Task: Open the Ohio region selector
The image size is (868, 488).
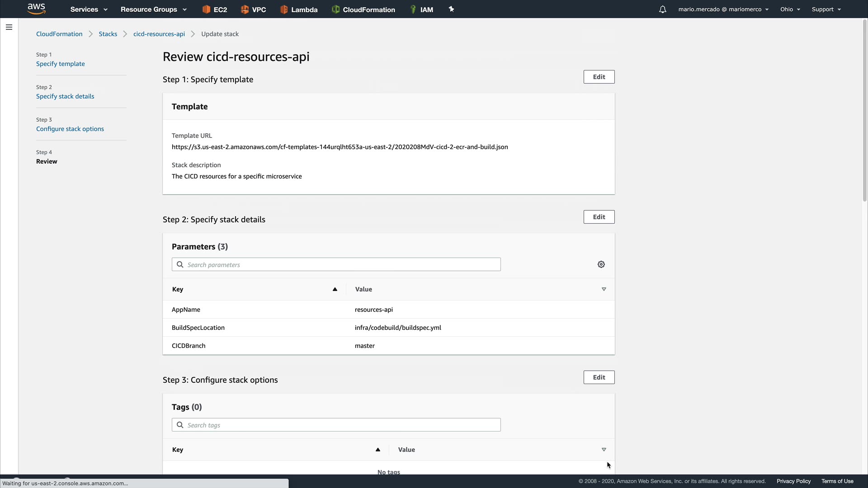Action: coord(790,9)
